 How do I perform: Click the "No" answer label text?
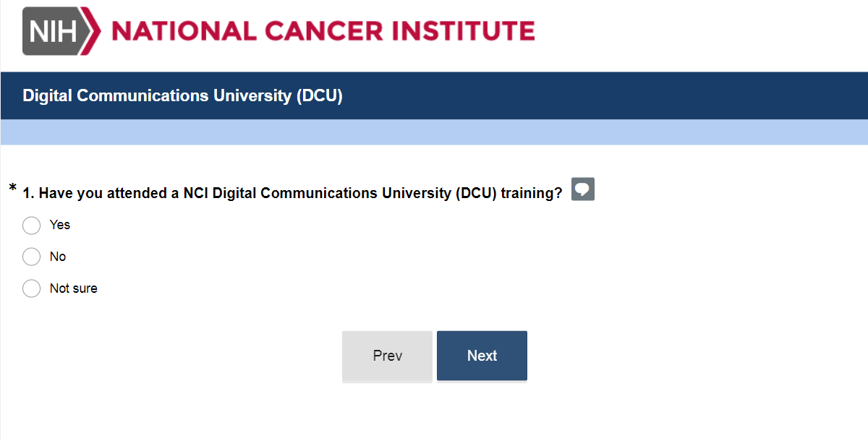tap(58, 257)
